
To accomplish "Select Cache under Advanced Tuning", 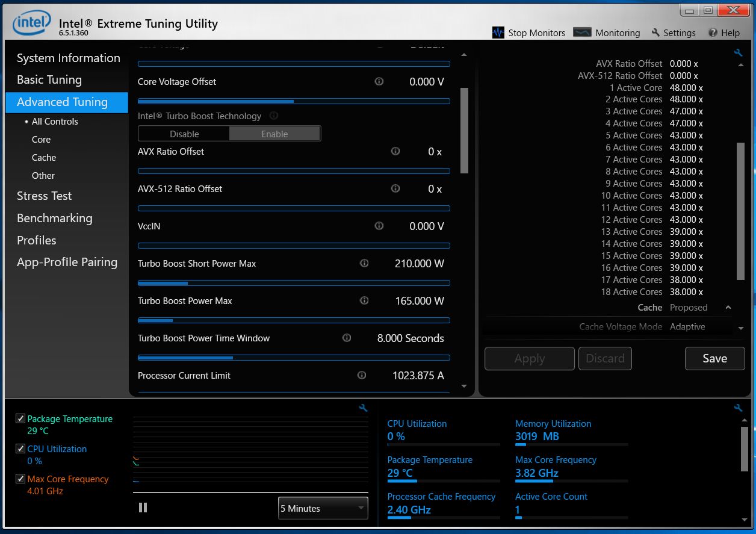I will (x=44, y=157).
